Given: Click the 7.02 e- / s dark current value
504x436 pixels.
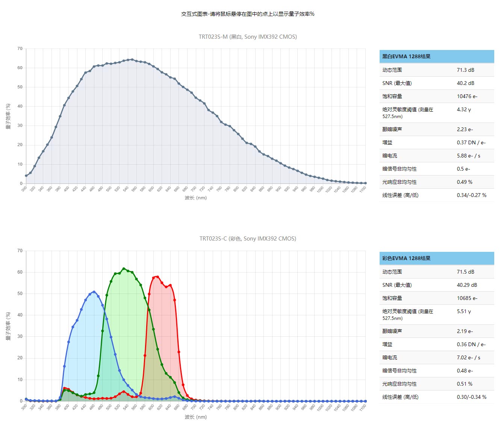Looking at the screenshot, I should [468, 357].
